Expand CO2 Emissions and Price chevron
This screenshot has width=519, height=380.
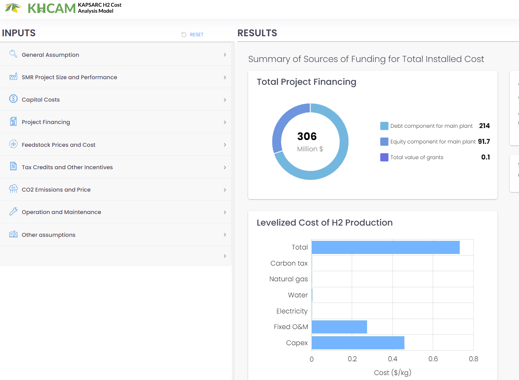point(225,190)
